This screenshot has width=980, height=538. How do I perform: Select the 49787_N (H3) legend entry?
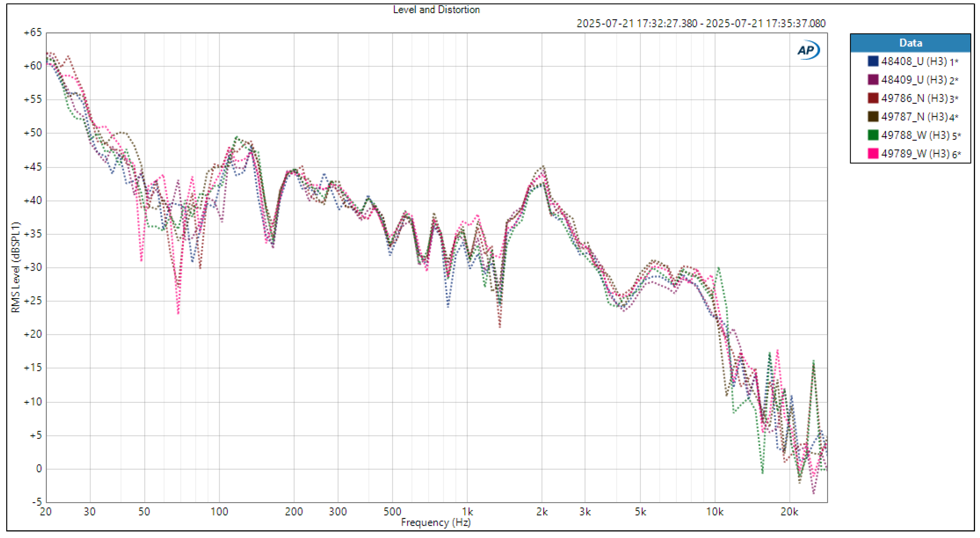tap(914, 117)
